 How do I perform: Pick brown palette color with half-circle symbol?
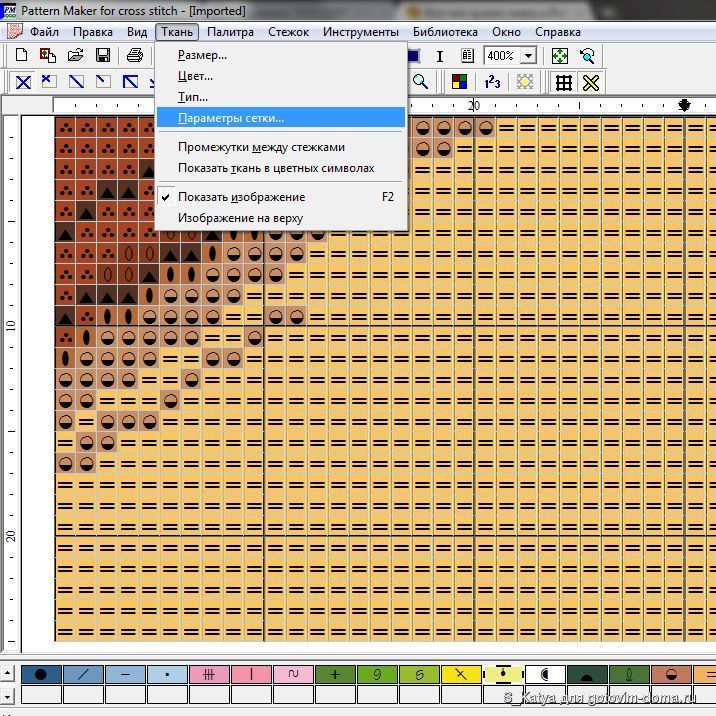671,674
